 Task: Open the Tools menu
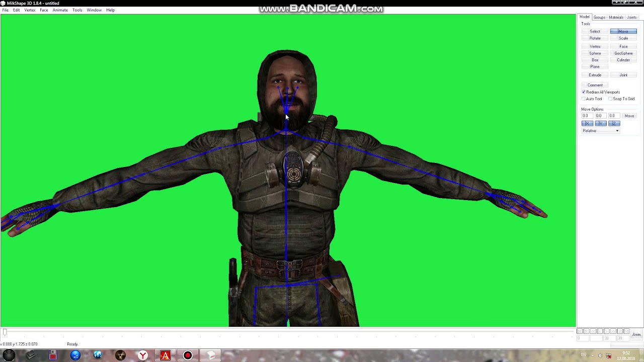[77, 10]
